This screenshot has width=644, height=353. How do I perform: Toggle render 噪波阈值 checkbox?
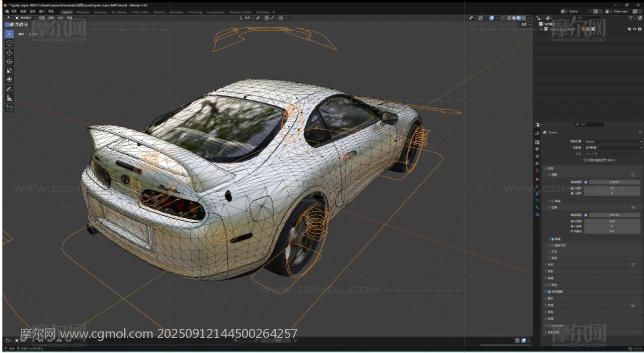click(x=586, y=215)
